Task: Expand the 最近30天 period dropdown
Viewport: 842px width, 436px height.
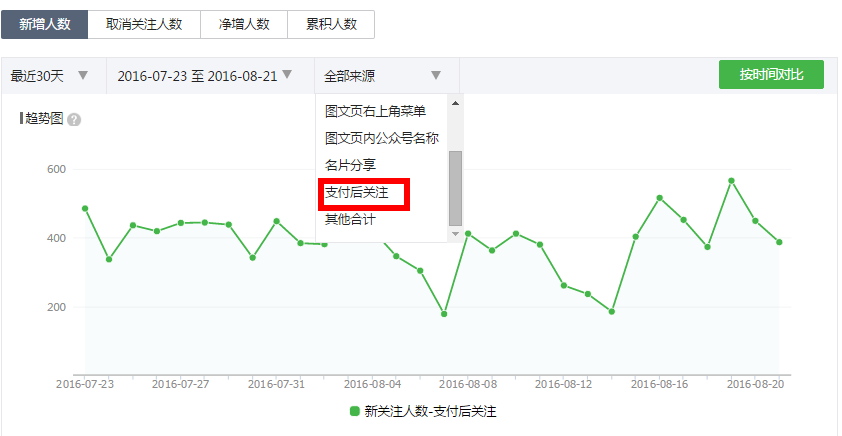Action: click(50, 75)
